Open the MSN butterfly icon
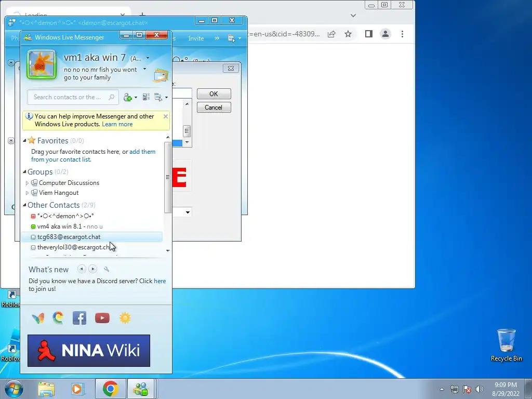This screenshot has height=399, width=532. 38,318
